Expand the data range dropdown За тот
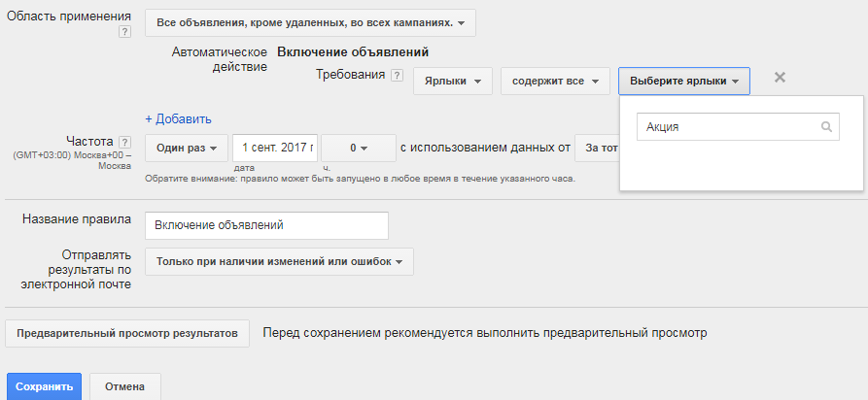868x400 pixels. pyautogui.click(x=597, y=149)
